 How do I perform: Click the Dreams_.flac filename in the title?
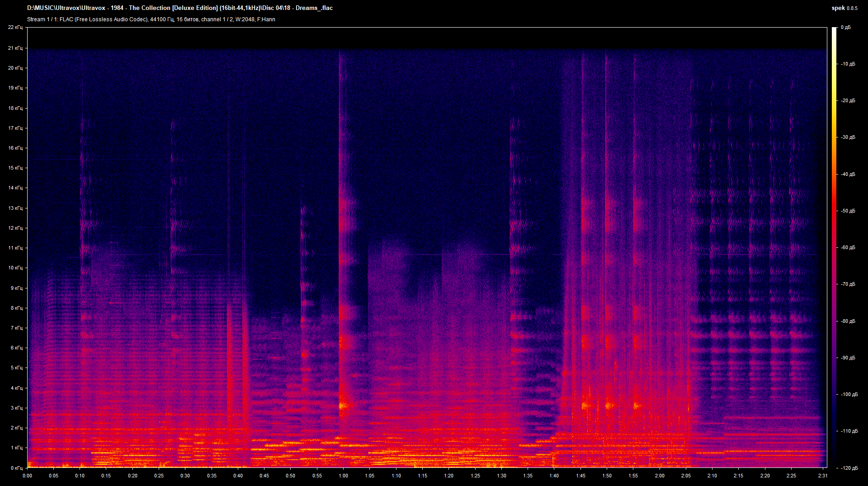[x=314, y=8]
